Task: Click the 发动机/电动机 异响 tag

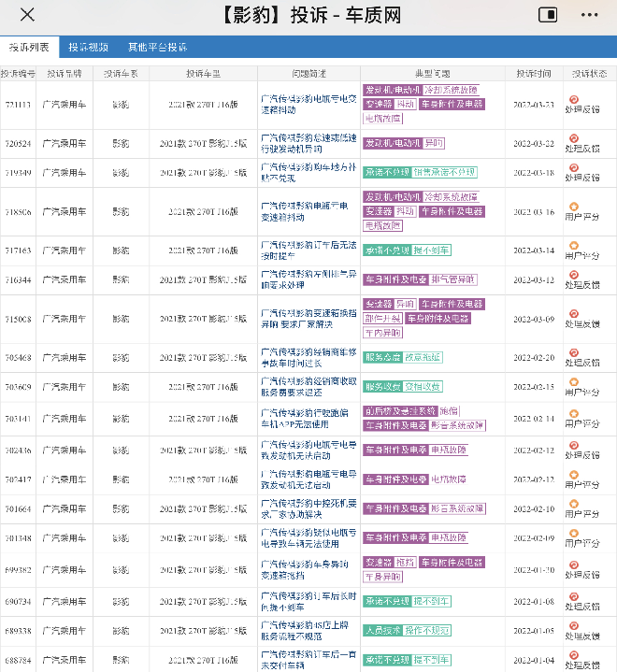Action: point(404,143)
